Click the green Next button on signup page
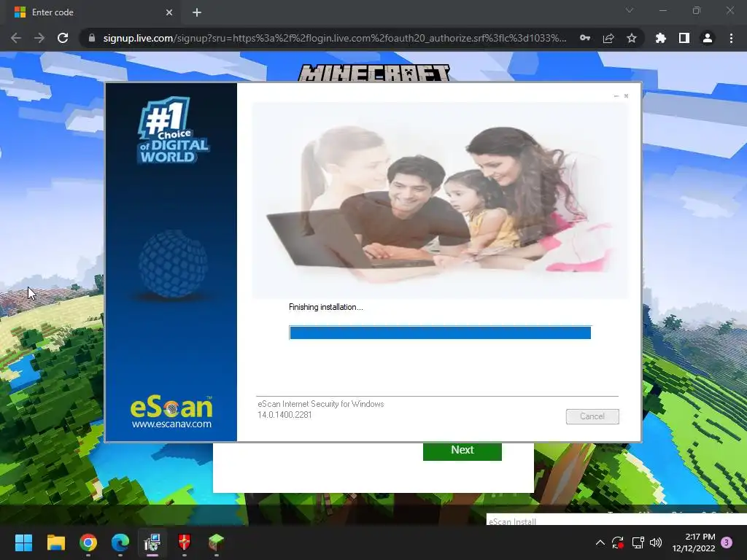 462,451
